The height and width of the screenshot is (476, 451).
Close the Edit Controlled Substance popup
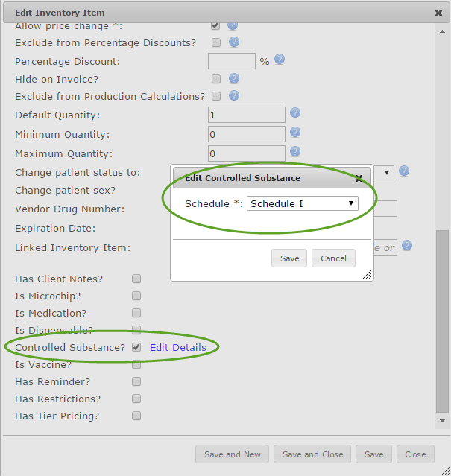[359, 178]
